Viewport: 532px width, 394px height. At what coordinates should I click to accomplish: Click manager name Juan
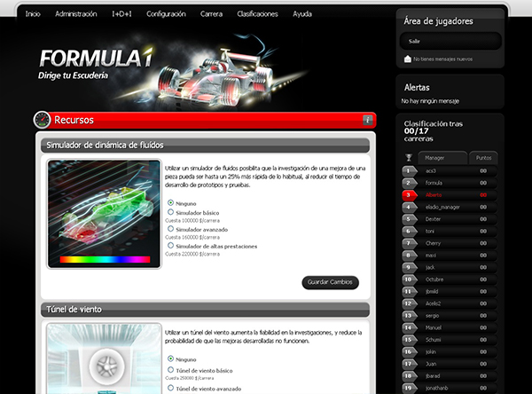[x=431, y=364]
